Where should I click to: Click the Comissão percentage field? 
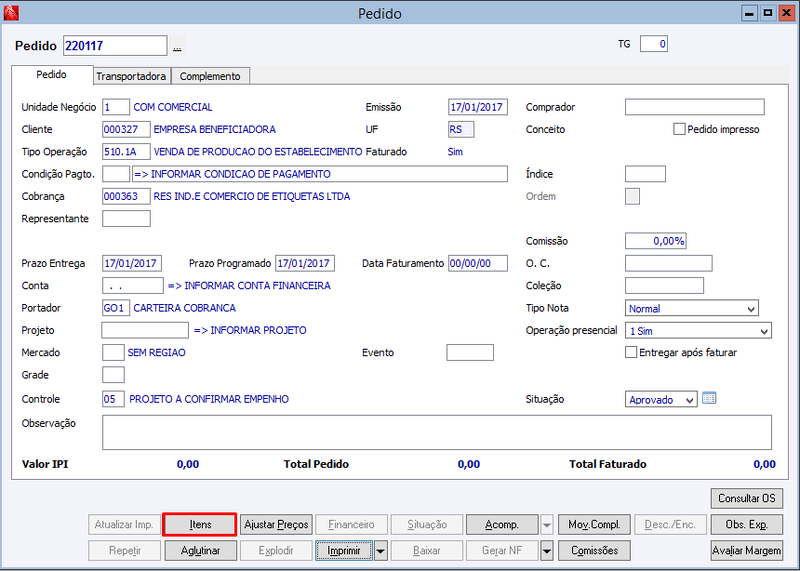(x=656, y=241)
